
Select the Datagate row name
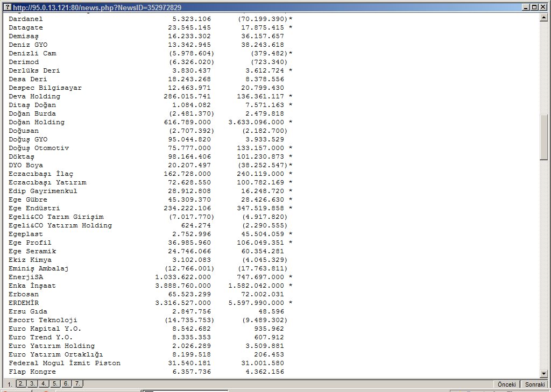tap(26, 27)
